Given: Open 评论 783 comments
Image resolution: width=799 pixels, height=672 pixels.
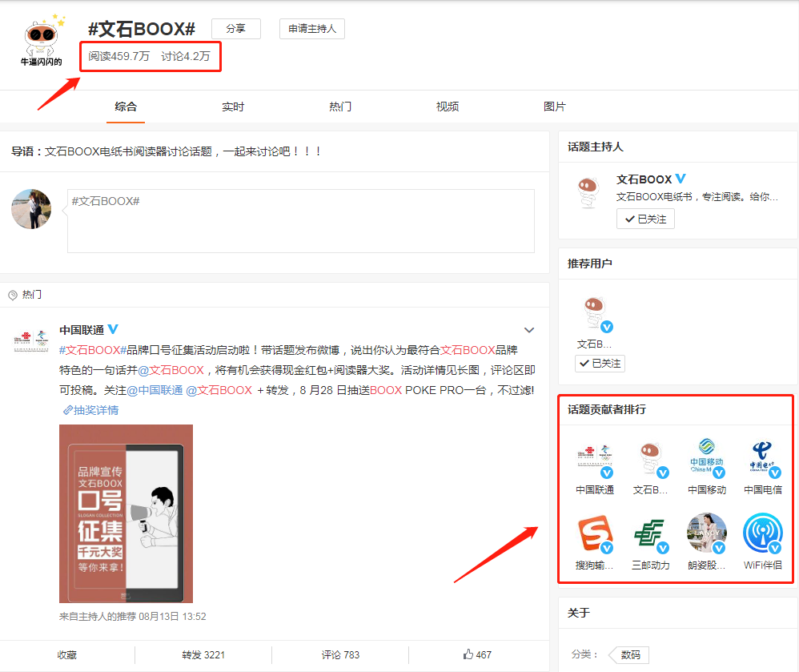Looking at the screenshot, I should [340, 654].
